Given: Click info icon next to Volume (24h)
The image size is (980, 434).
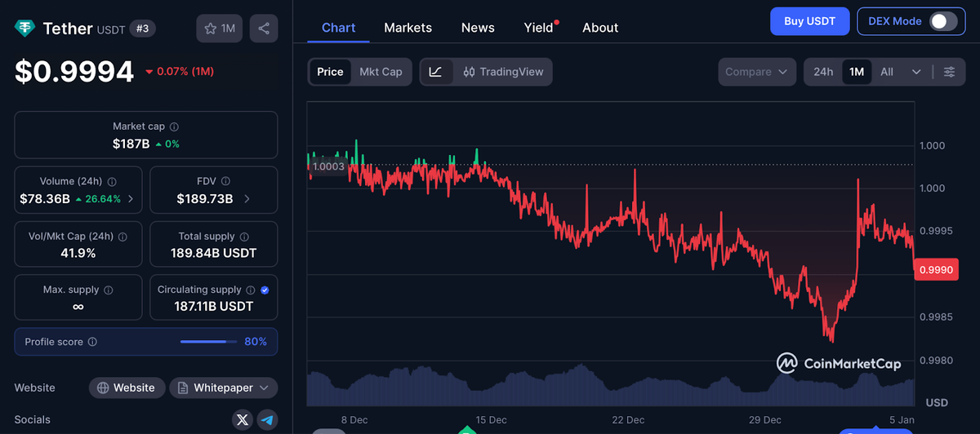Looking at the screenshot, I should 112,182.
